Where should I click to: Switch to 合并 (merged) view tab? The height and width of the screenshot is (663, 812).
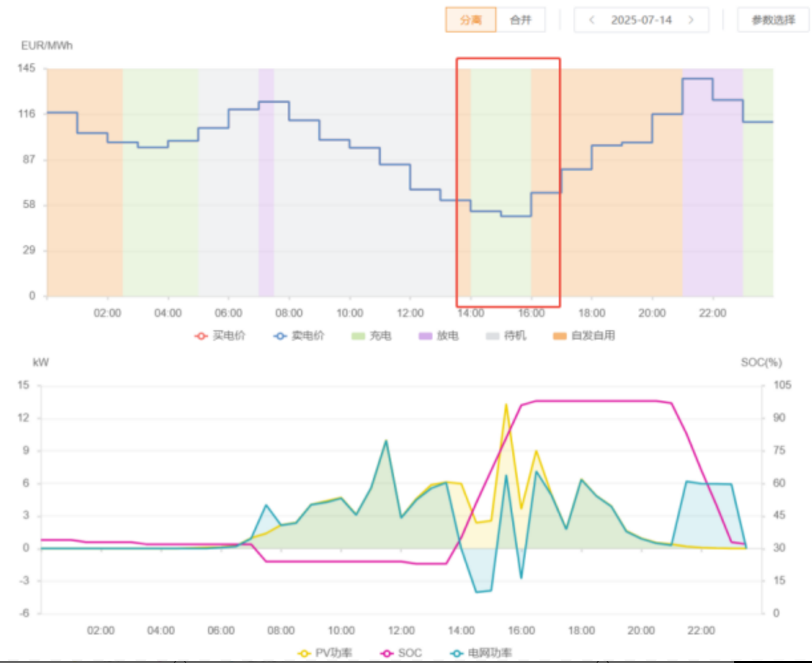(x=521, y=20)
